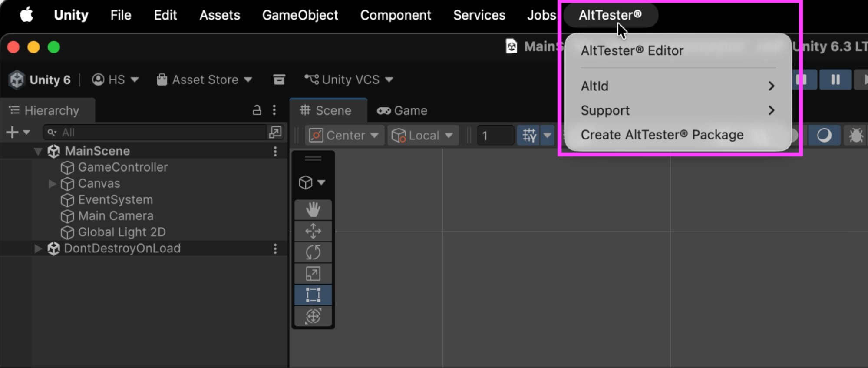Open the Local rotation mode dropdown
868x368 pixels.
(x=422, y=136)
